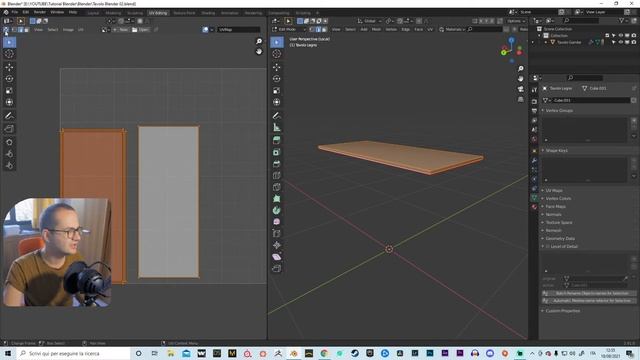Click the Open image button
Screen dimensions: 640x360
point(141,30)
